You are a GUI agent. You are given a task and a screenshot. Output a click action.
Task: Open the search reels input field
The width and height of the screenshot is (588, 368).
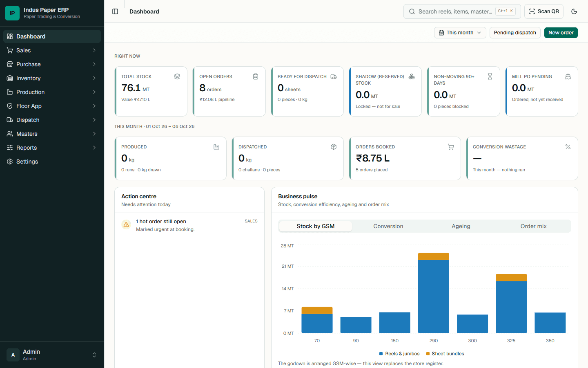click(x=462, y=11)
